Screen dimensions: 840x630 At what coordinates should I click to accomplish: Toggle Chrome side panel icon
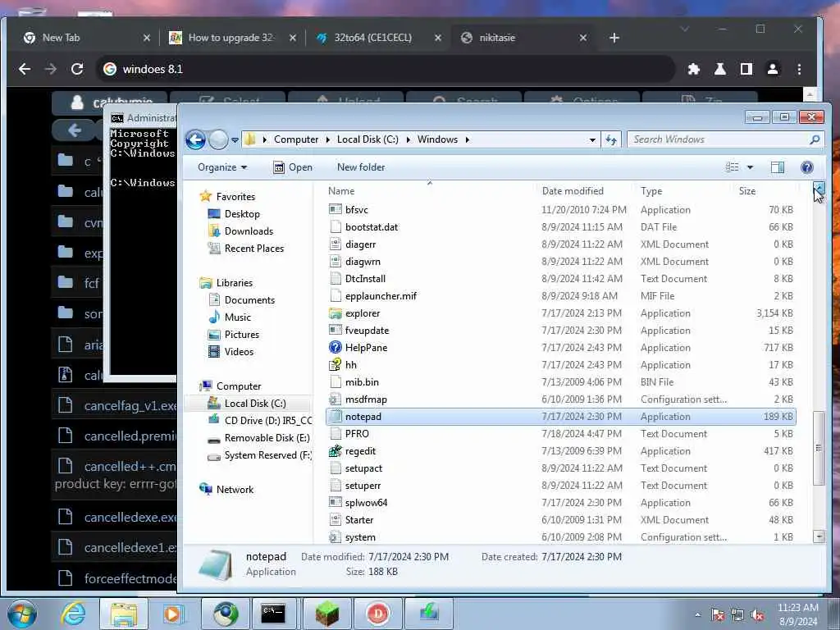pos(746,69)
